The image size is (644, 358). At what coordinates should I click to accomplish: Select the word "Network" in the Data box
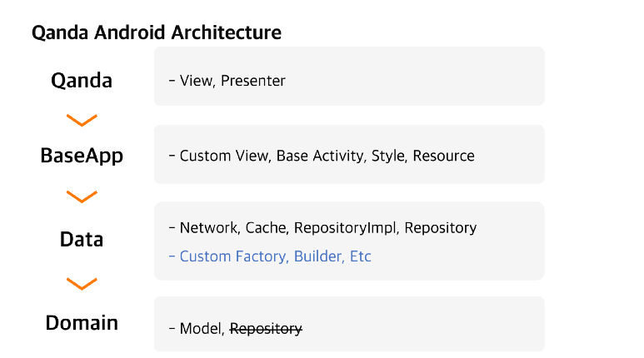coord(208,227)
